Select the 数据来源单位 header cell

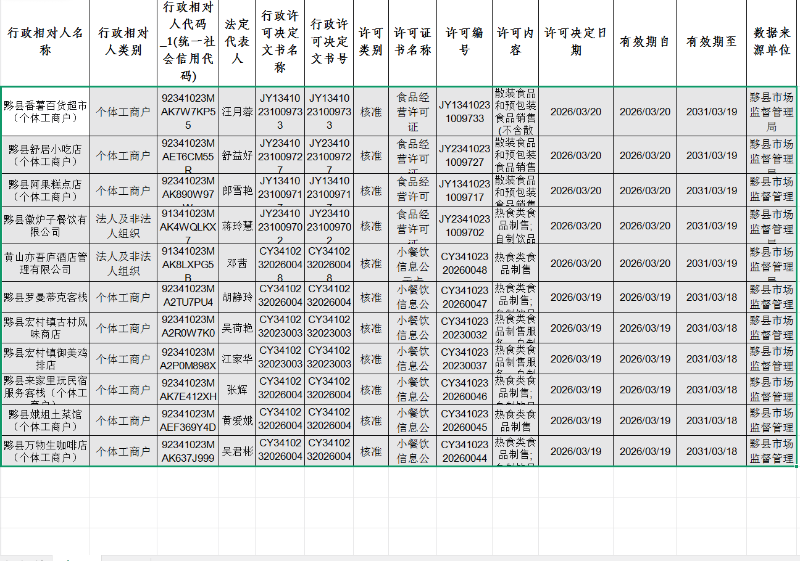[772, 41]
